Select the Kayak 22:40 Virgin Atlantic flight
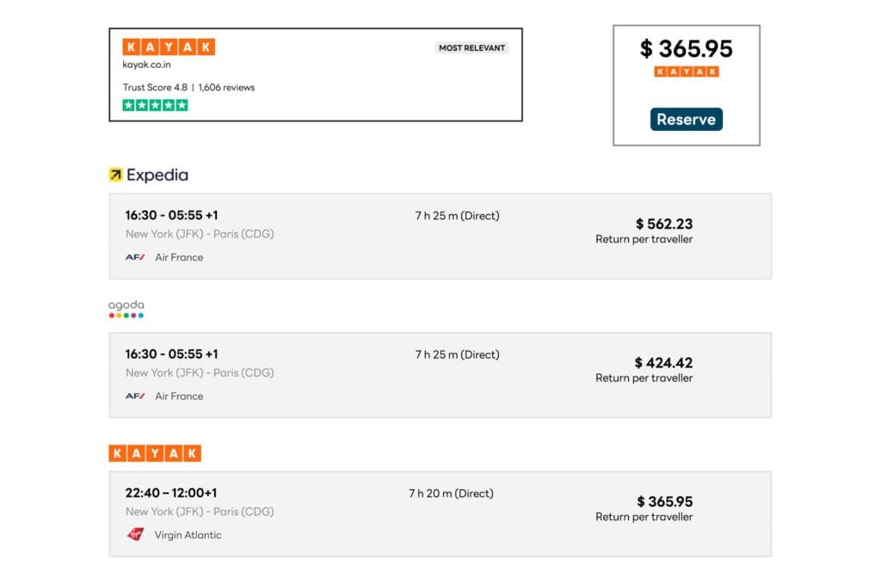 click(x=440, y=513)
